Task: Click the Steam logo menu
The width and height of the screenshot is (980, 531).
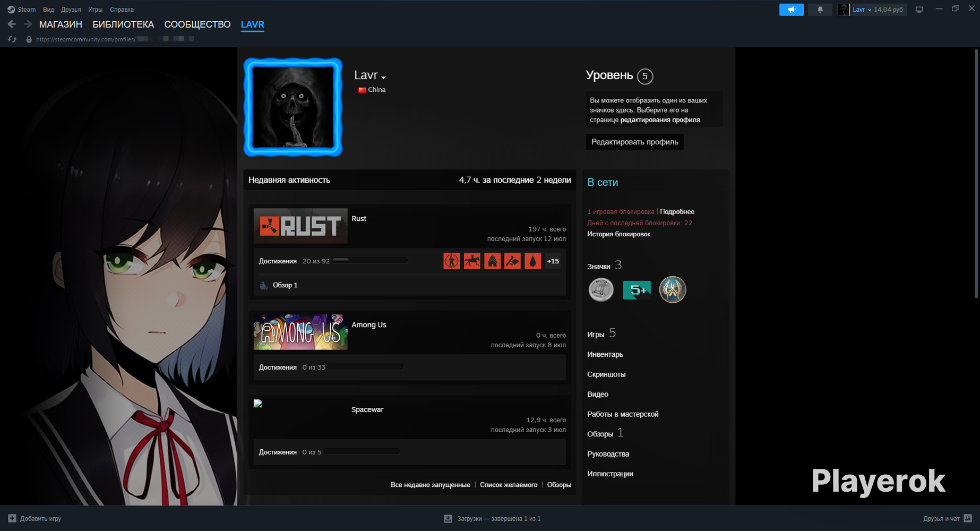Action: tap(11, 10)
